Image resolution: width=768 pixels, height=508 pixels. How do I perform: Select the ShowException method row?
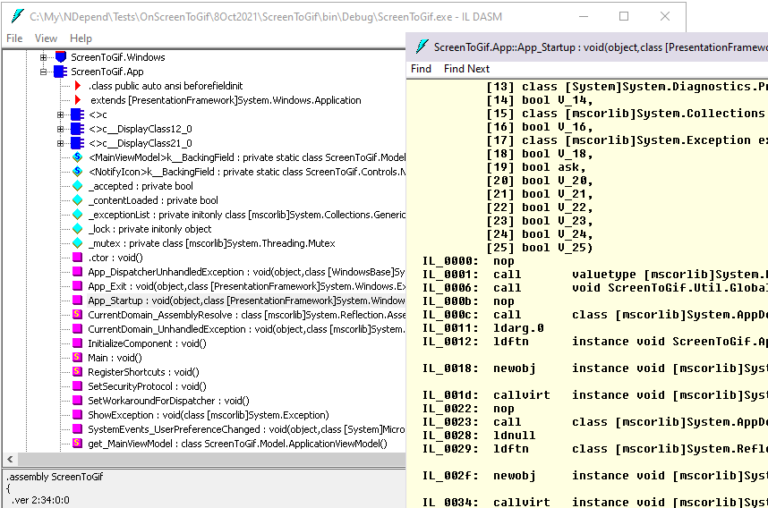click(209, 415)
